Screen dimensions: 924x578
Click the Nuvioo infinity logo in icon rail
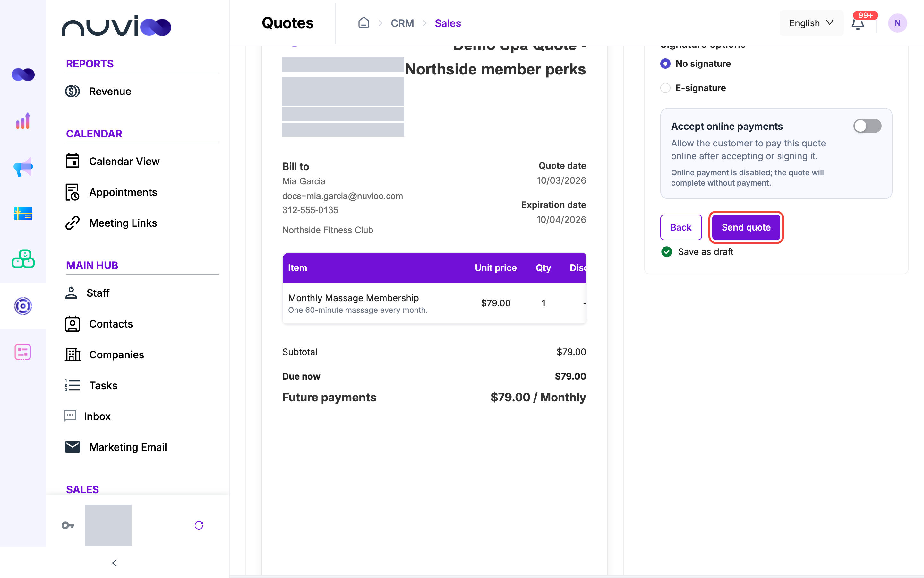[x=23, y=74]
